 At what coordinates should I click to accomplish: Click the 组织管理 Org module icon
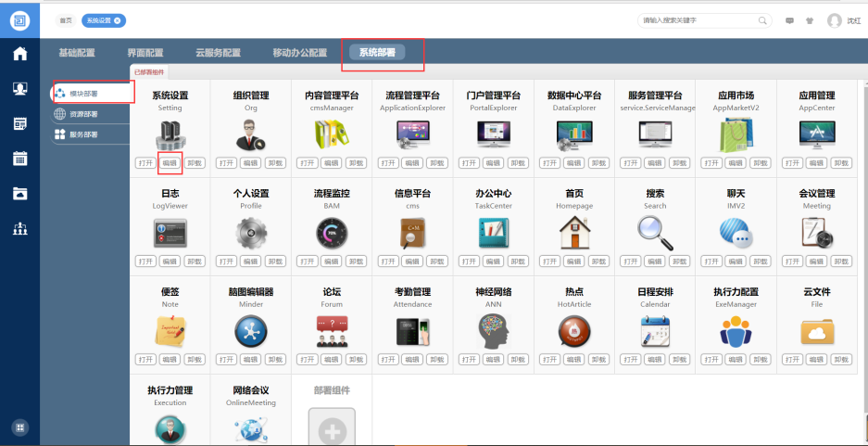[x=250, y=135]
